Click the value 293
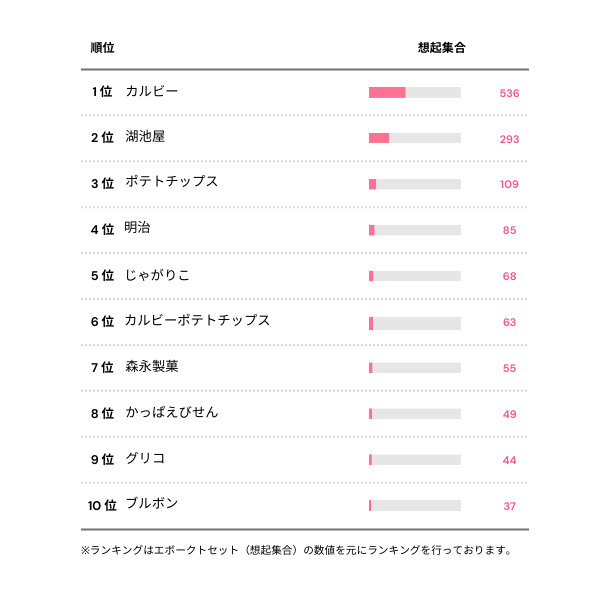The height and width of the screenshot is (600, 600). pyautogui.click(x=509, y=139)
